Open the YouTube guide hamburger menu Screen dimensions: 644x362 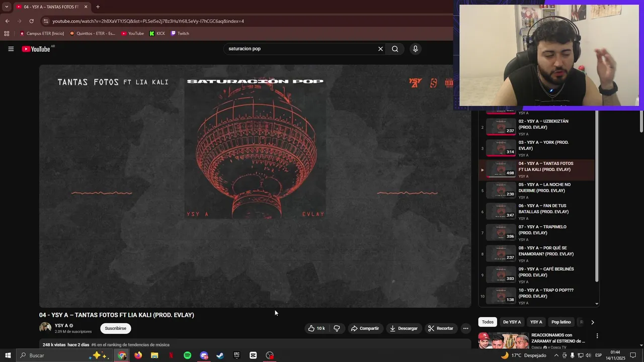pyautogui.click(x=11, y=49)
